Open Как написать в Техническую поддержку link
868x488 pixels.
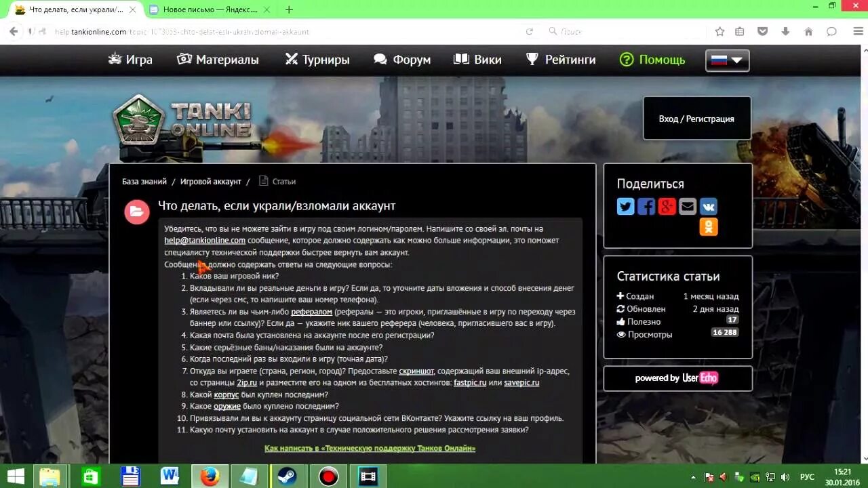tap(370, 448)
